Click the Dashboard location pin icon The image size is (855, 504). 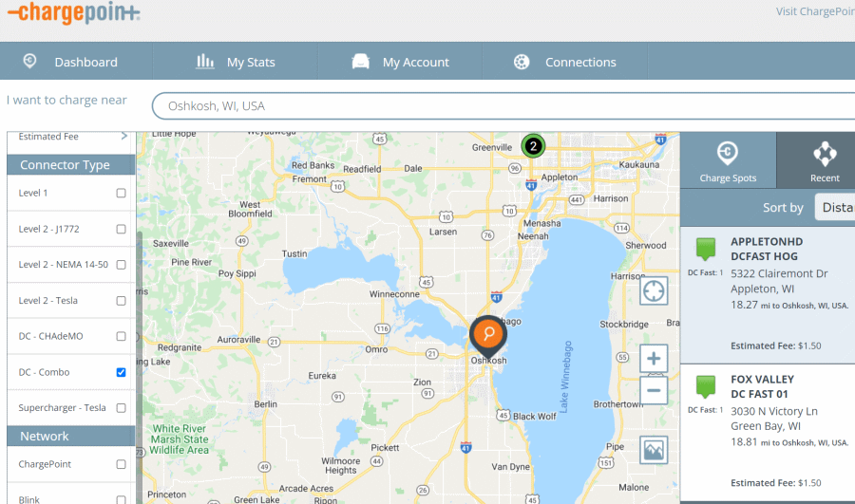tap(30, 61)
